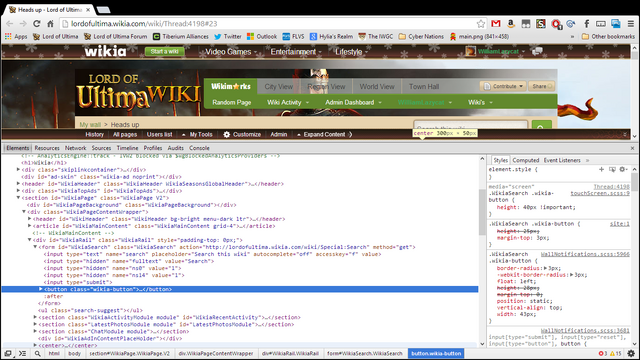Screen dimensions: 640x360
Task: Click the Share button
Action: pyautogui.click(x=542, y=86)
